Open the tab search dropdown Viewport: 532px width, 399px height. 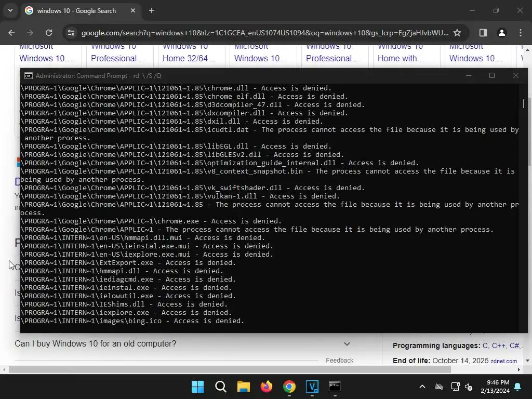10,10
